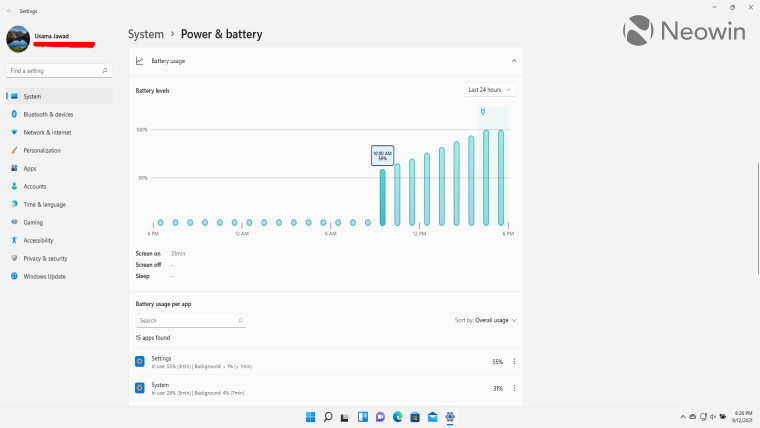Screen dimensions: 760x428
Task: Open taskbar Search
Action: click(328, 417)
